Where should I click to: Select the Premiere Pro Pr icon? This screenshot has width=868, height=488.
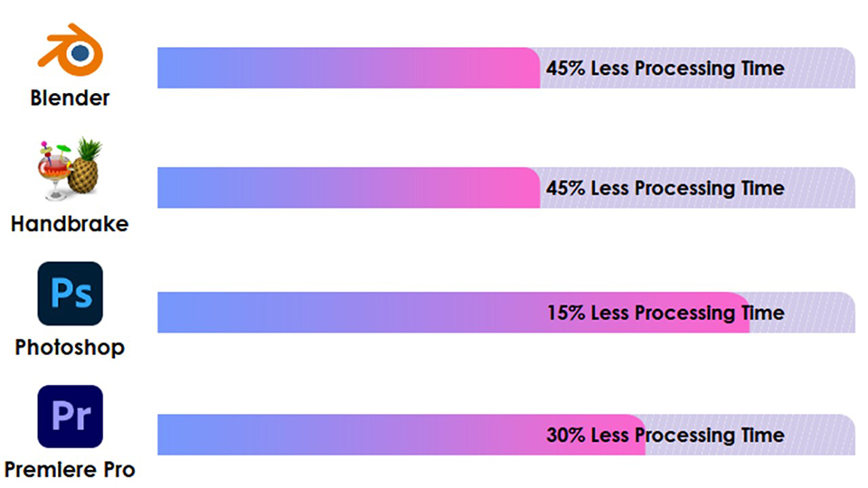click(x=70, y=417)
